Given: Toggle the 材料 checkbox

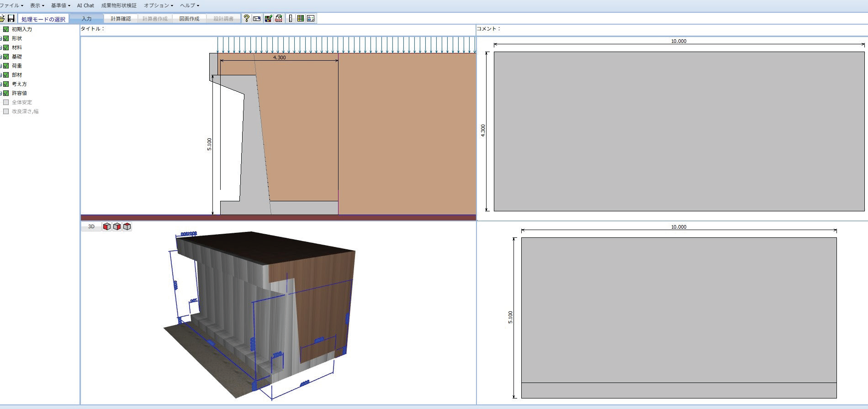Looking at the screenshot, I should tap(6, 47).
